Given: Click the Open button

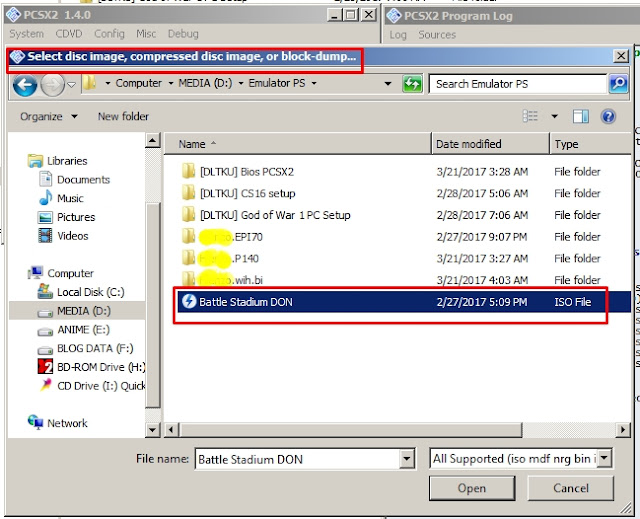Looking at the screenshot, I should (x=472, y=488).
